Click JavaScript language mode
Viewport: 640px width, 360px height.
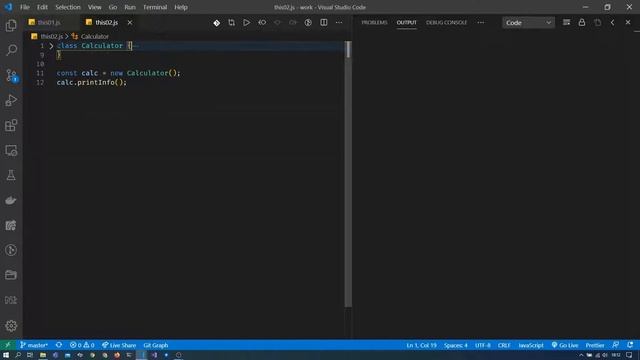coord(531,345)
